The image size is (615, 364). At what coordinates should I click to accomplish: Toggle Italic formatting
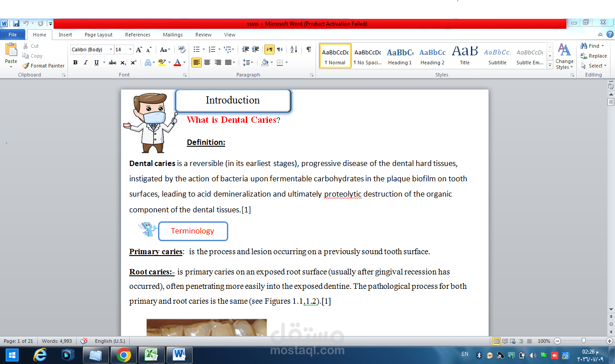[x=86, y=63]
